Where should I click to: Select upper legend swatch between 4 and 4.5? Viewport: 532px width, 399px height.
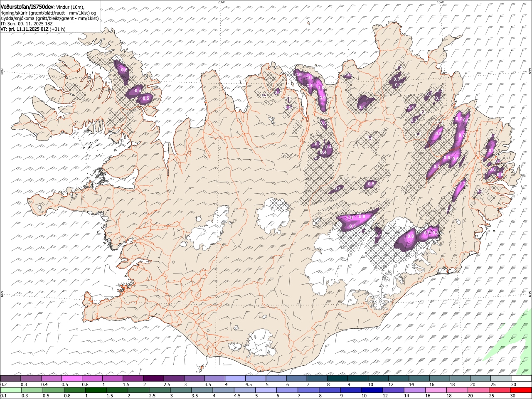(235, 378)
